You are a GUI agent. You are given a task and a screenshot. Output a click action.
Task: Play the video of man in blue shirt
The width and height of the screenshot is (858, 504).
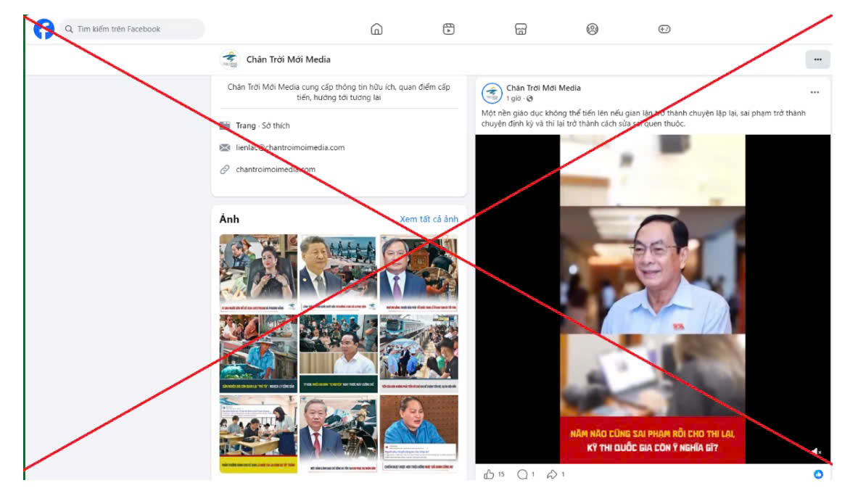(652, 299)
